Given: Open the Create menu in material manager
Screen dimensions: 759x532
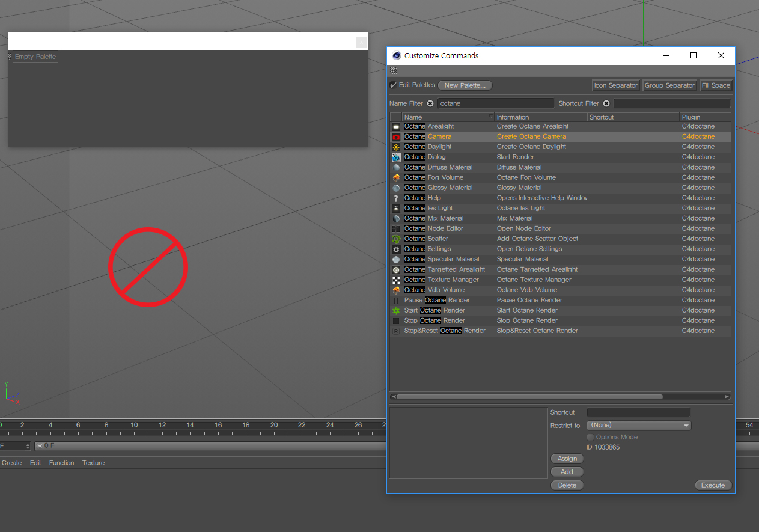Looking at the screenshot, I should 11,463.
